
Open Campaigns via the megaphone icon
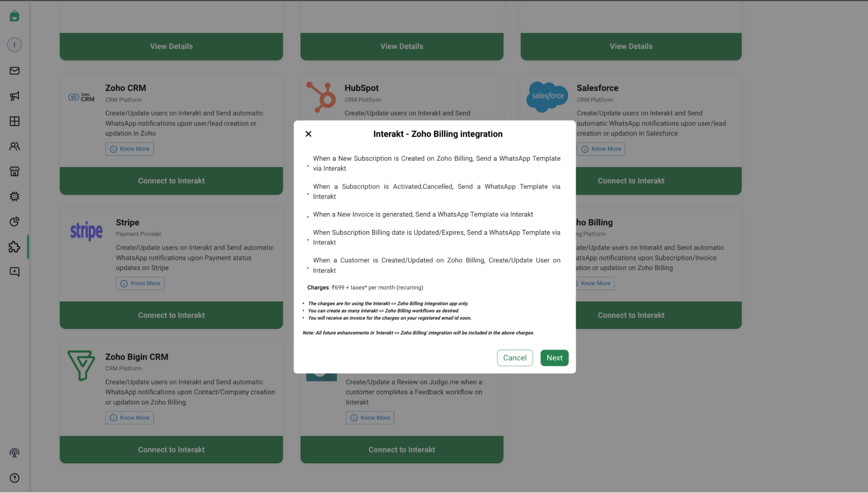point(14,96)
